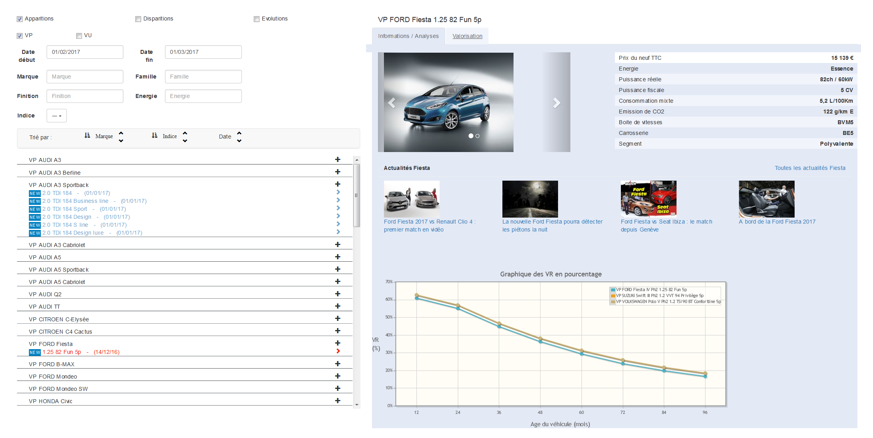Viewport: 873px width, 438px height.
Task: Open the Indice dropdown
Action: tap(57, 116)
